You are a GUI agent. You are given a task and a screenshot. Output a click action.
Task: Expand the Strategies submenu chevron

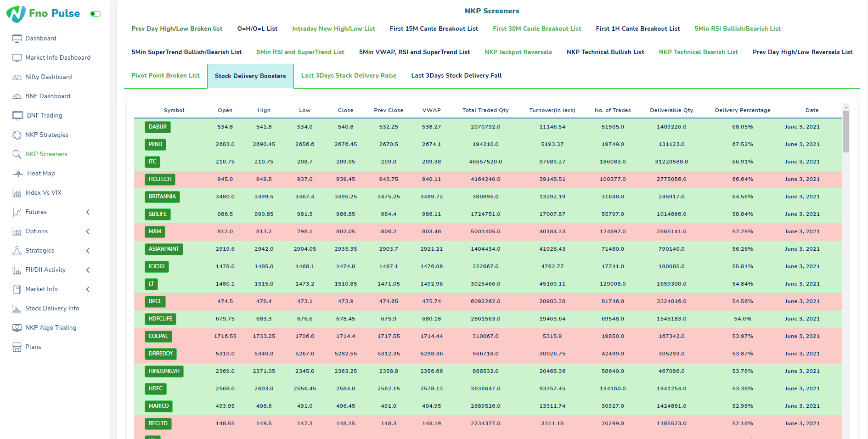(x=88, y=251)
